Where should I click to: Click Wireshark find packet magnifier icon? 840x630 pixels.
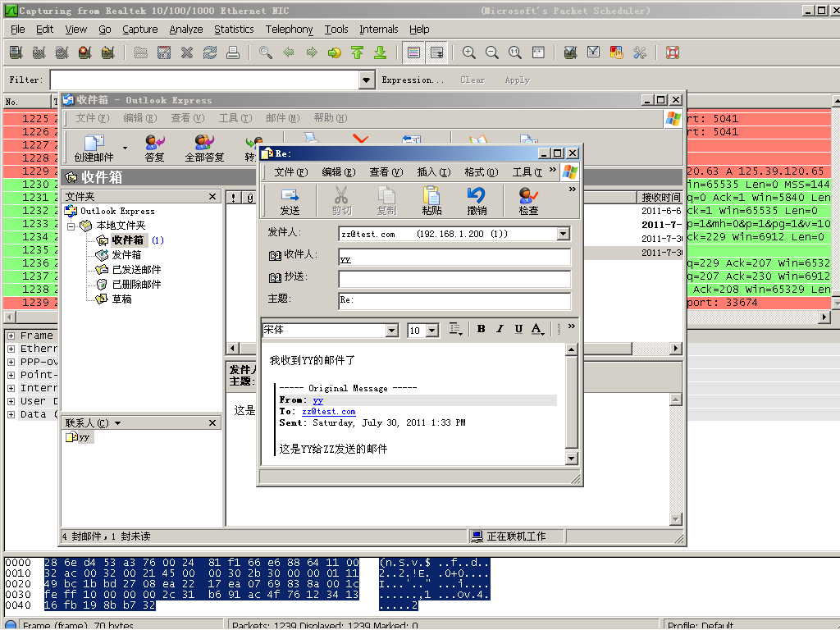266,52
